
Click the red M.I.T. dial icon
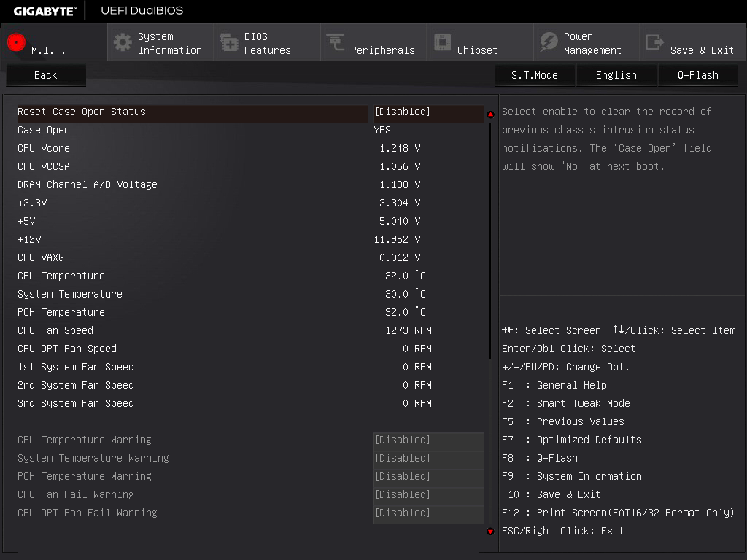tap(16, 42)
